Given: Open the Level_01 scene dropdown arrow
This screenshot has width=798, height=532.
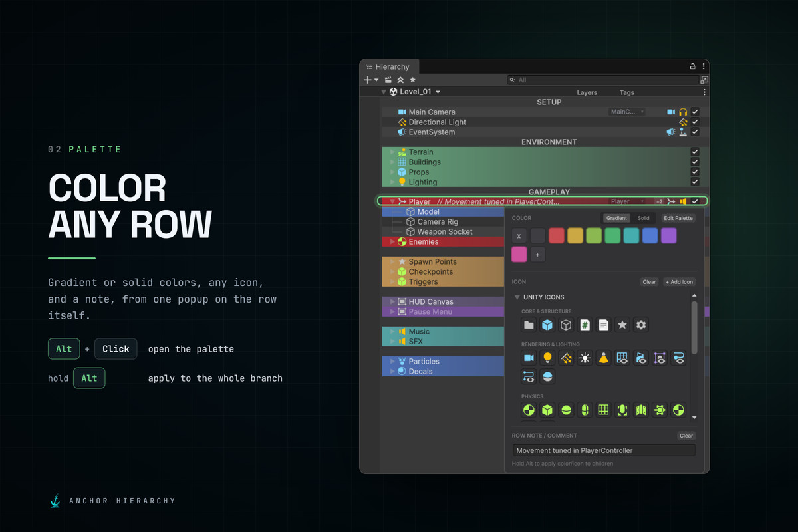Looking at the screenshot, I should coord(438,92).
